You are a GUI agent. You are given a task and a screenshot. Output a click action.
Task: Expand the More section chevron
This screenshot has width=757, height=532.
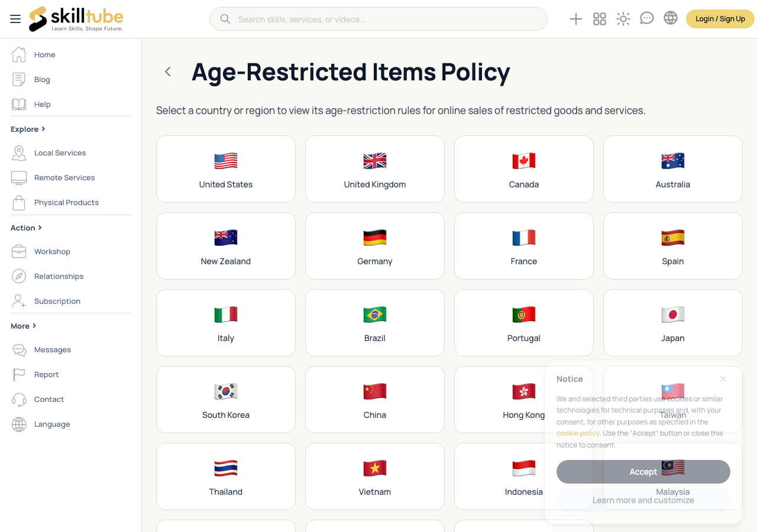34,326
